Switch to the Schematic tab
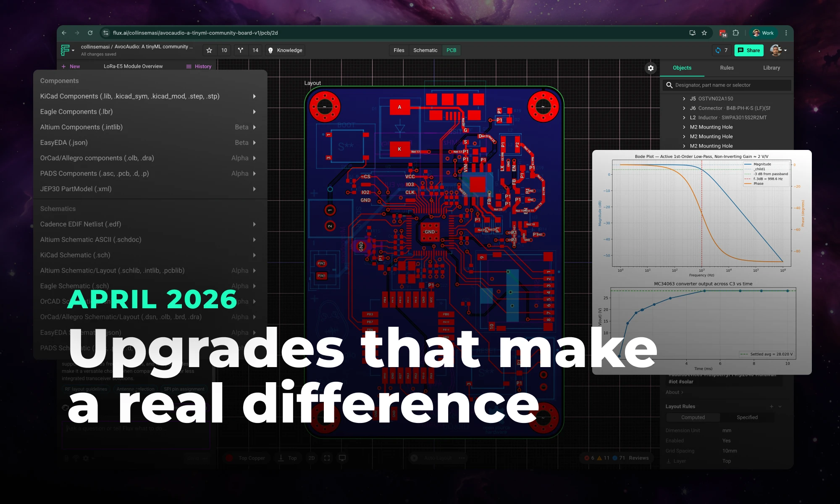 (x=425, y=50)
